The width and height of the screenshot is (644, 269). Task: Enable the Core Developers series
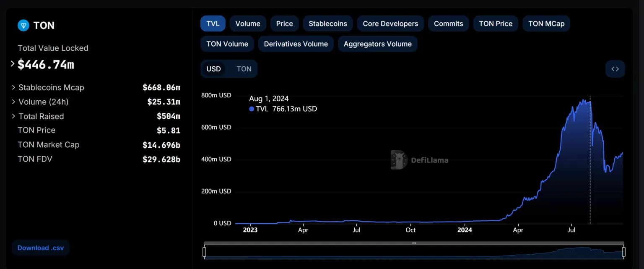coord(390,24)
